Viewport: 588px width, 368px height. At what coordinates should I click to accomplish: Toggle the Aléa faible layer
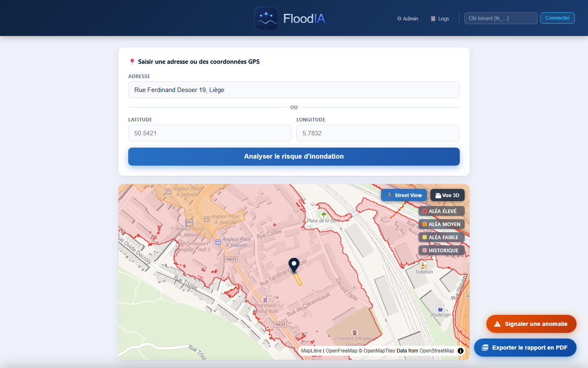pos(441,237)
